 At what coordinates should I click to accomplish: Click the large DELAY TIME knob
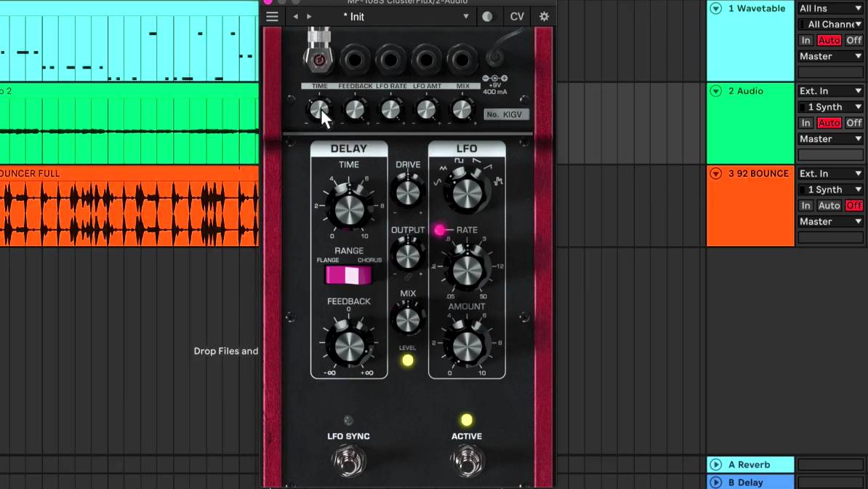[349, 208]
